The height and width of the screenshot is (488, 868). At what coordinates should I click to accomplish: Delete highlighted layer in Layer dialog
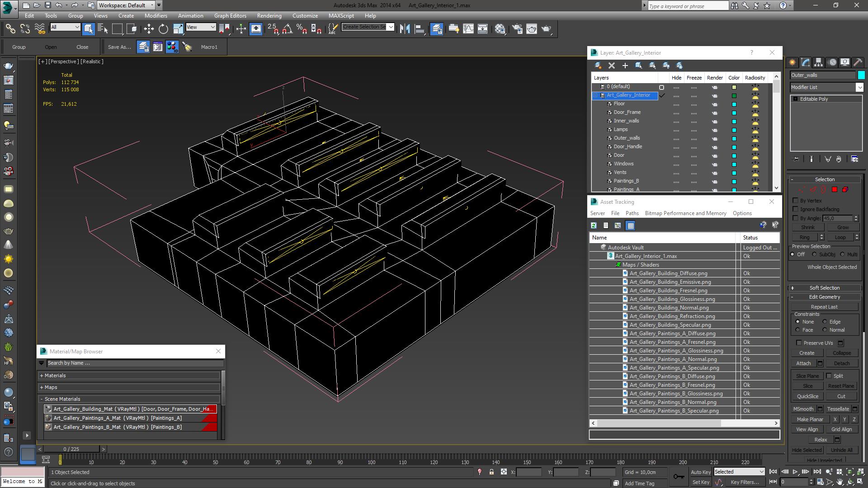612,66
